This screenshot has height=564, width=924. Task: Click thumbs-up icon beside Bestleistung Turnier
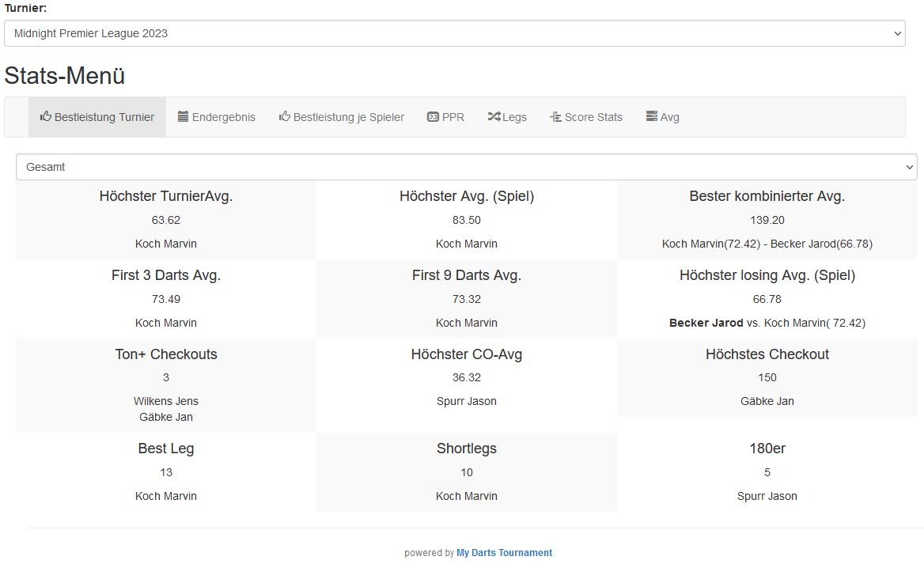(46, 117)
